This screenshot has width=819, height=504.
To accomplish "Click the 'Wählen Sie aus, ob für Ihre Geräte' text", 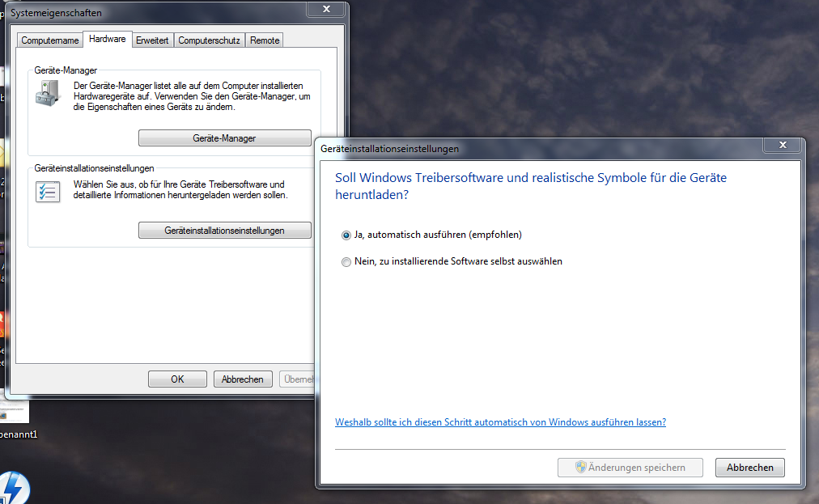I will tap(180, 189).
